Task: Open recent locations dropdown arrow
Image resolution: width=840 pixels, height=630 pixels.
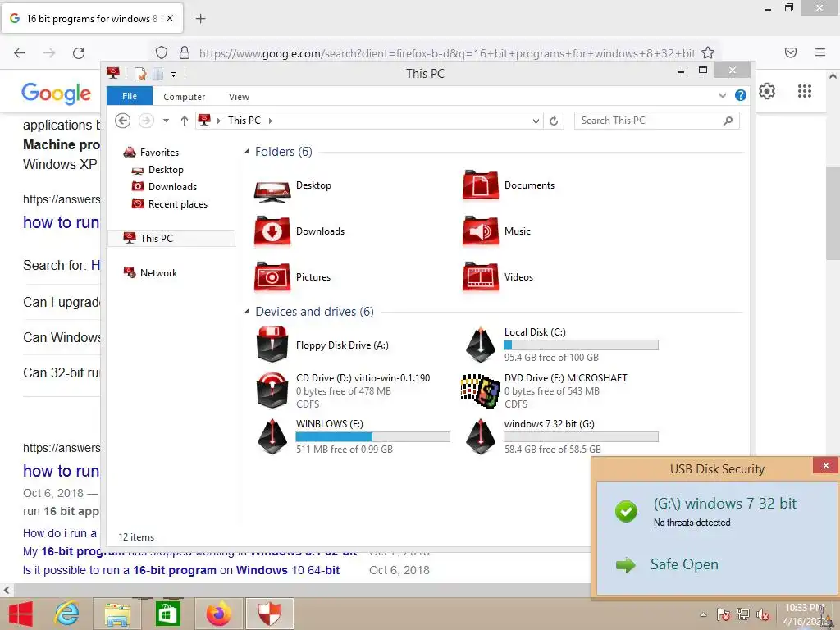Action: point(166,121)
